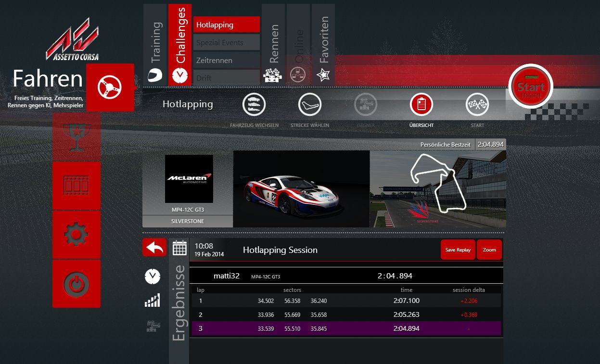Screen dimensions: 600x364
Task: Select the Spezial Events menu entry
Action: pos(227,42)
